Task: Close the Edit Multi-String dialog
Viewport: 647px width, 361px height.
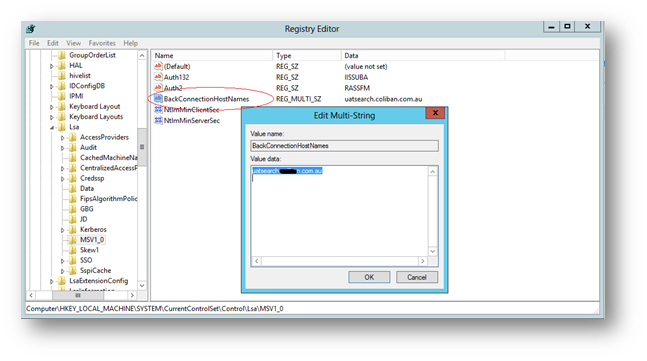Action: (x=435, y=113)
